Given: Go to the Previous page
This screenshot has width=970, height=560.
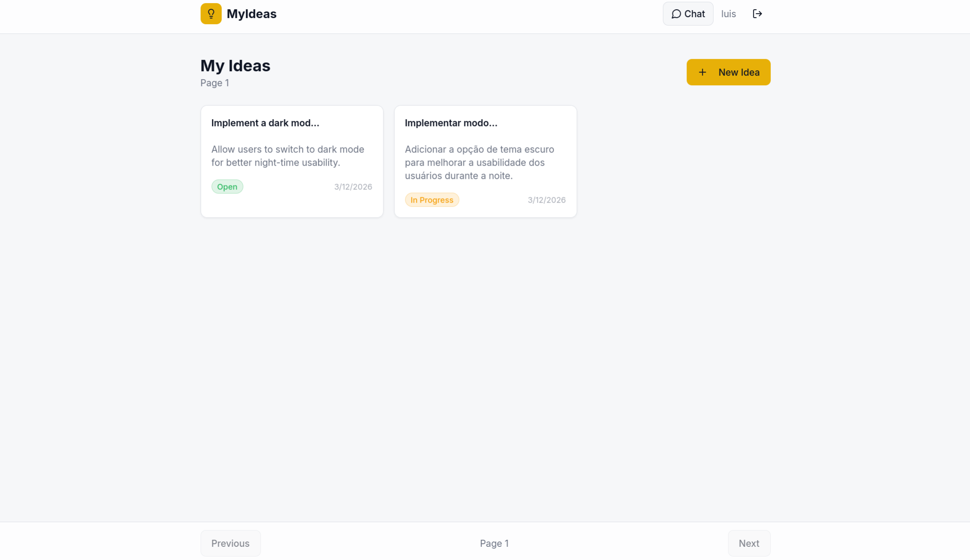Looking at the screenshot, I should 230,543.
